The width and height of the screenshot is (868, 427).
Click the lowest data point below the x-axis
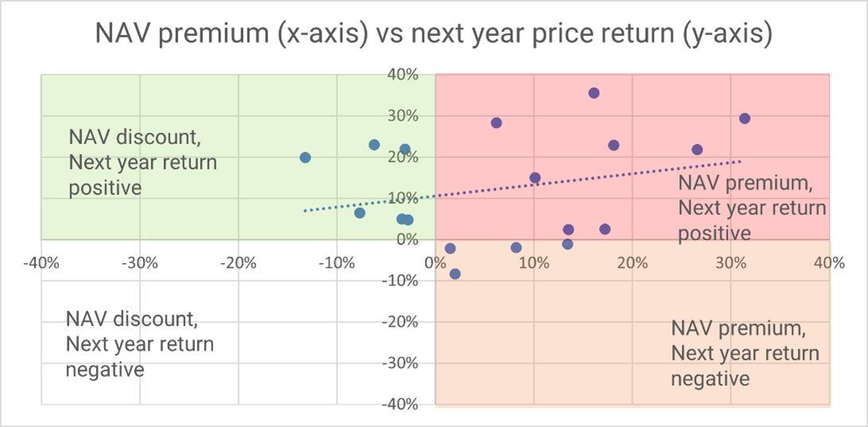coord(455,274)
